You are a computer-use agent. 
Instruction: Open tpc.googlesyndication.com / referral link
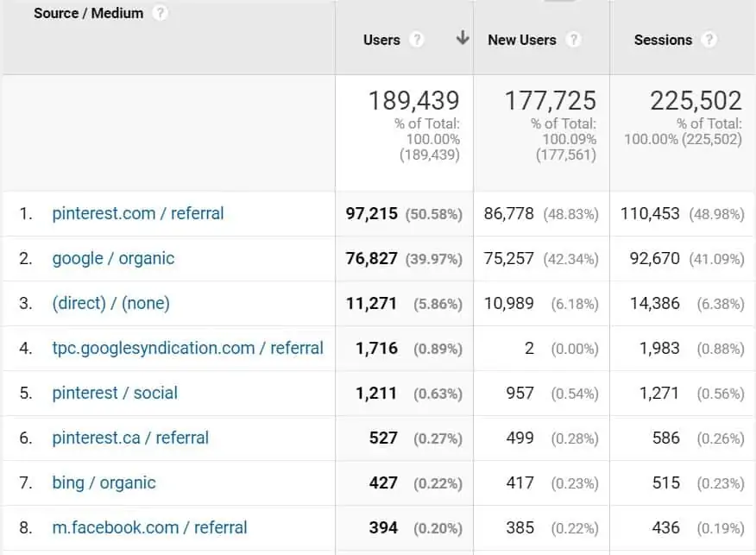(x=187, y=348)
